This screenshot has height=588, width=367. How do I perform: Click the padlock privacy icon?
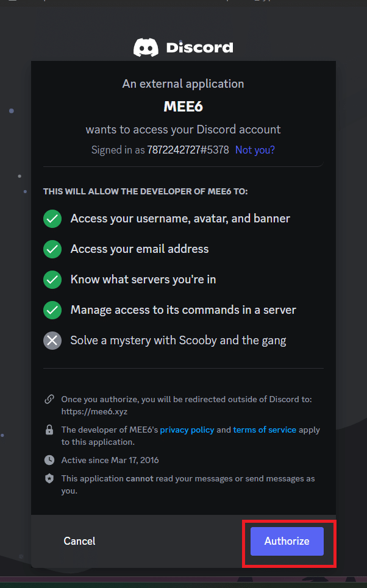pyautogui.click(x=49, y=430)
